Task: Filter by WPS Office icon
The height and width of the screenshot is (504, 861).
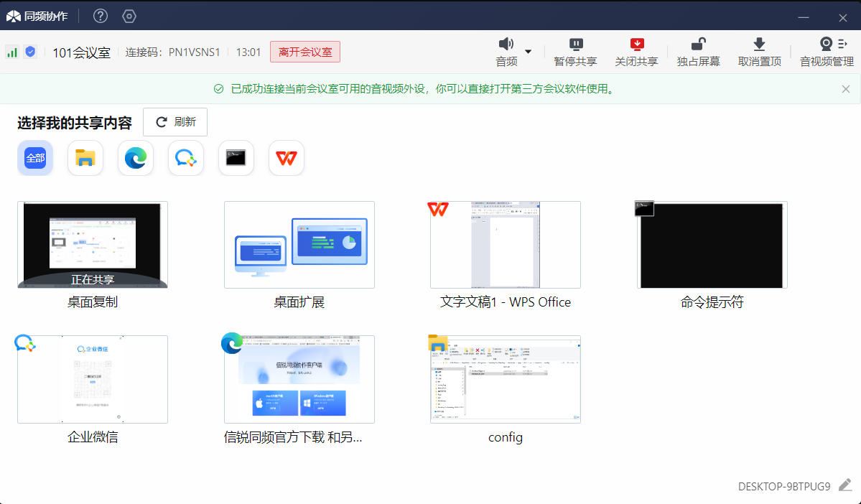Action: [x=286, y=158]
